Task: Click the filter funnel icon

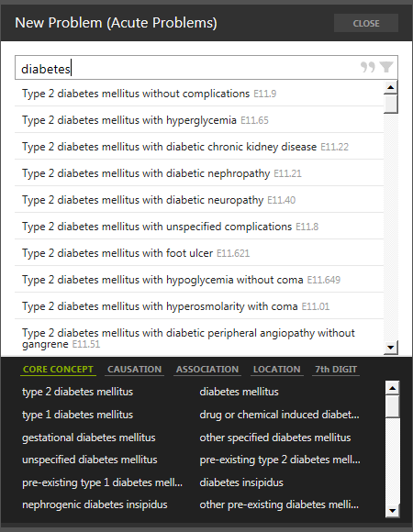Action: tap(386, 67)
